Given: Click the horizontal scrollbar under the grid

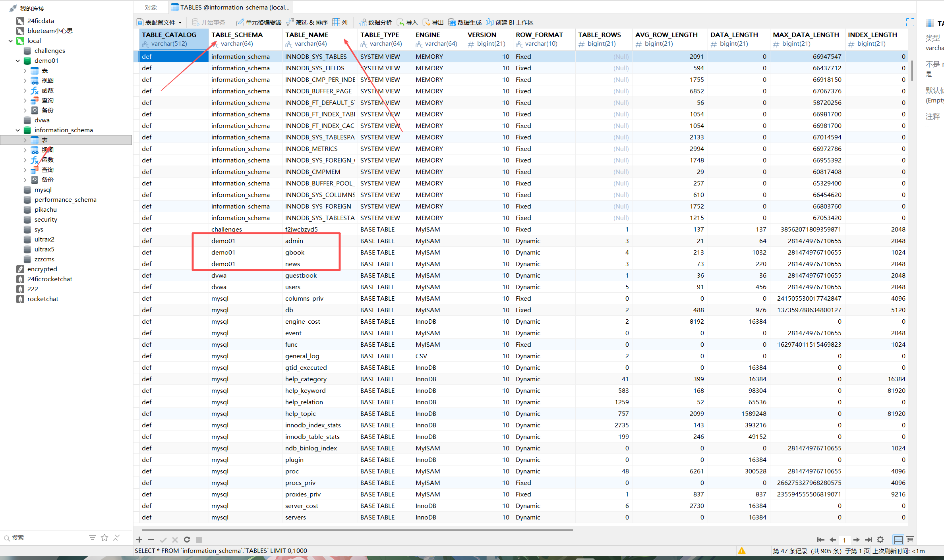Looking at the screenshot, I should point(358,530).
